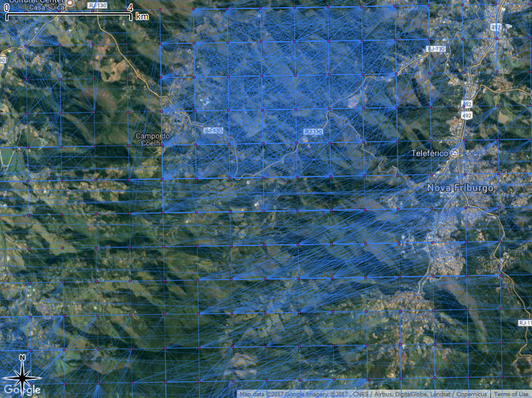
Task: Click the Nova Friburgo city label
Action: 460,187
